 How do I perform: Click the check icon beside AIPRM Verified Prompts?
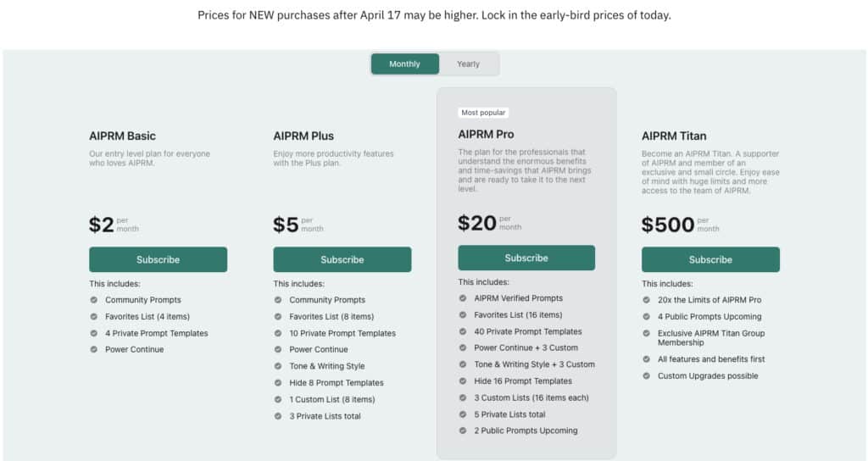[463, 297]
